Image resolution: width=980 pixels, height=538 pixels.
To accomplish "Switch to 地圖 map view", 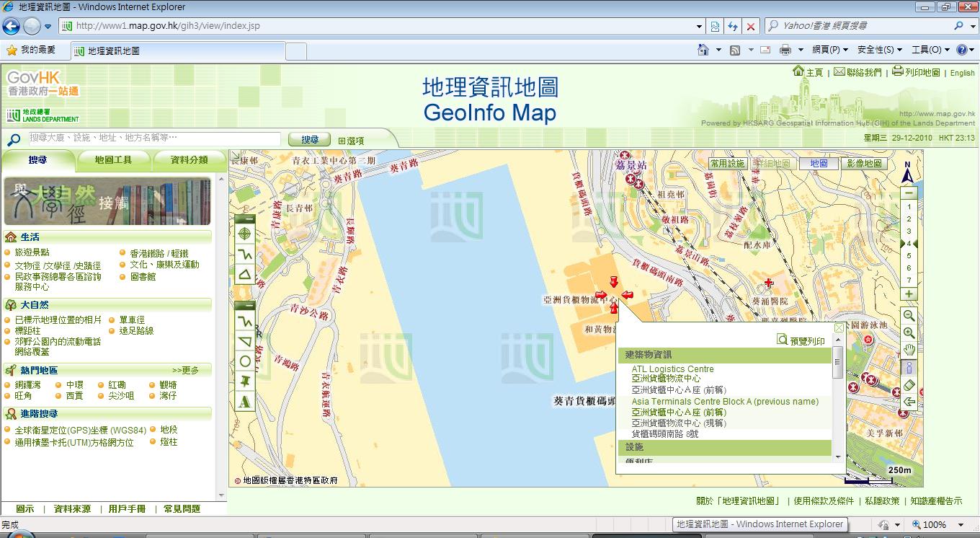I will [x=819, y=164].
